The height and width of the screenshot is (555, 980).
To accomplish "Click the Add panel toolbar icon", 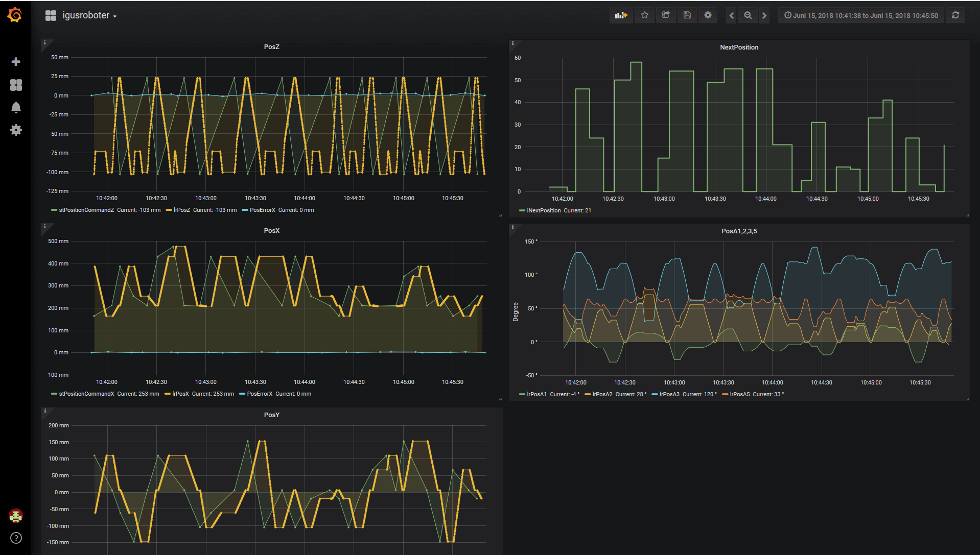I will click(621, 15).
